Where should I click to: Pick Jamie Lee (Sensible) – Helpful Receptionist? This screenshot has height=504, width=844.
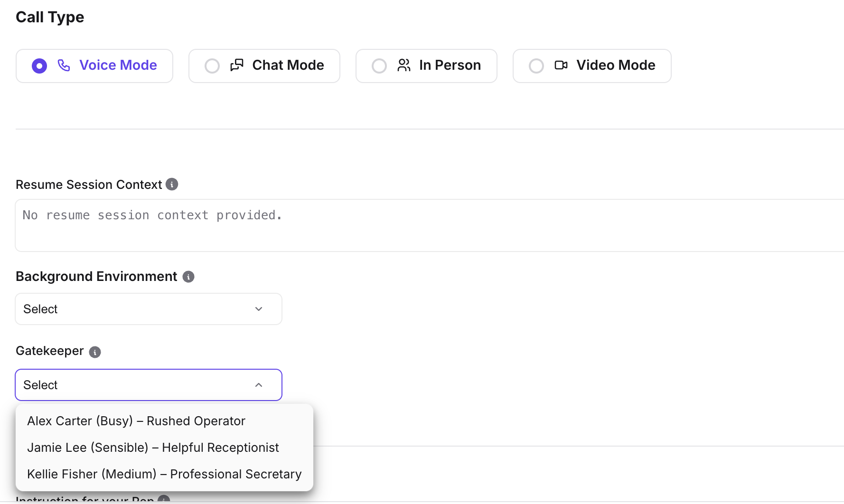click(153, 448)
